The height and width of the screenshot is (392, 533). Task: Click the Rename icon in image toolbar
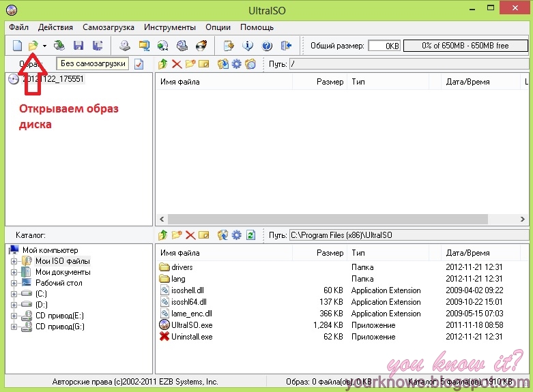click(x=203, y=64)
